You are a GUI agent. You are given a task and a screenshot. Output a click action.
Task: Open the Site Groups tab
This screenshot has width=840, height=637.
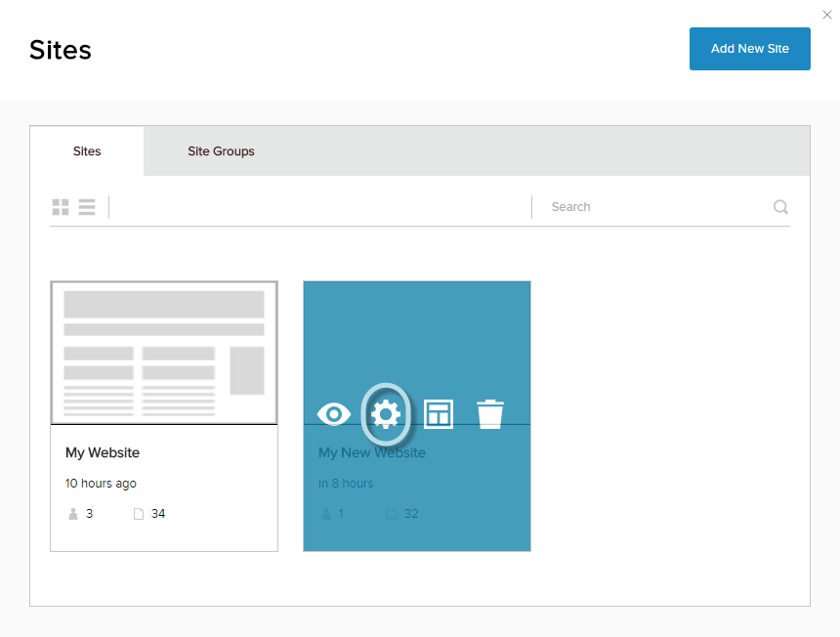pyautogui.click(x=221, y=151)
